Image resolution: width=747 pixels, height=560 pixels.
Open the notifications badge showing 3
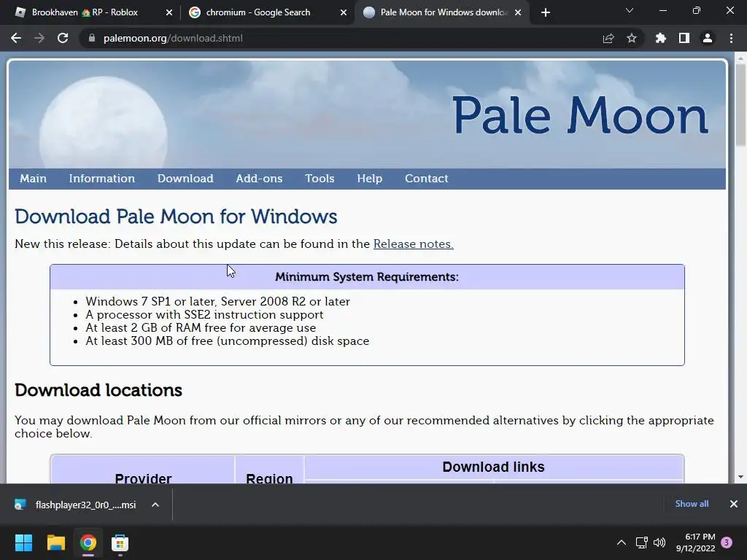pyautogui.click(x=727, y=542)
